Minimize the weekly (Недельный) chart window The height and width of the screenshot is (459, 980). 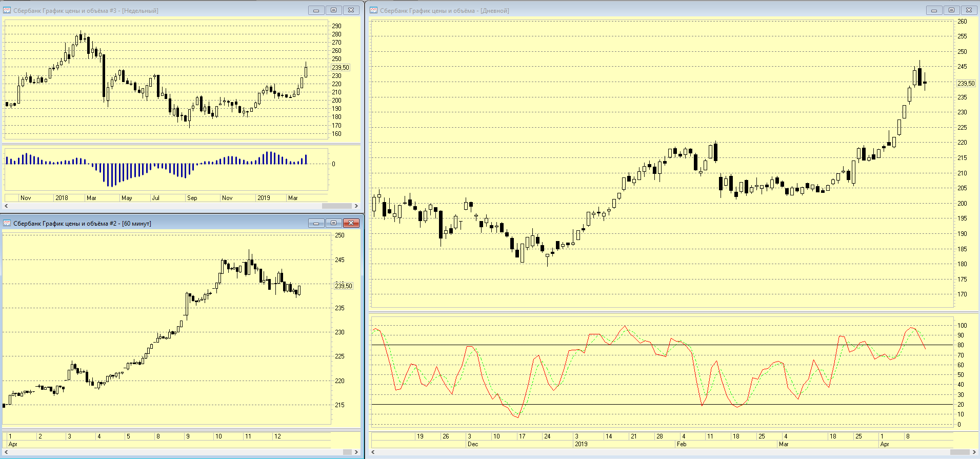[x=316, y=10]
